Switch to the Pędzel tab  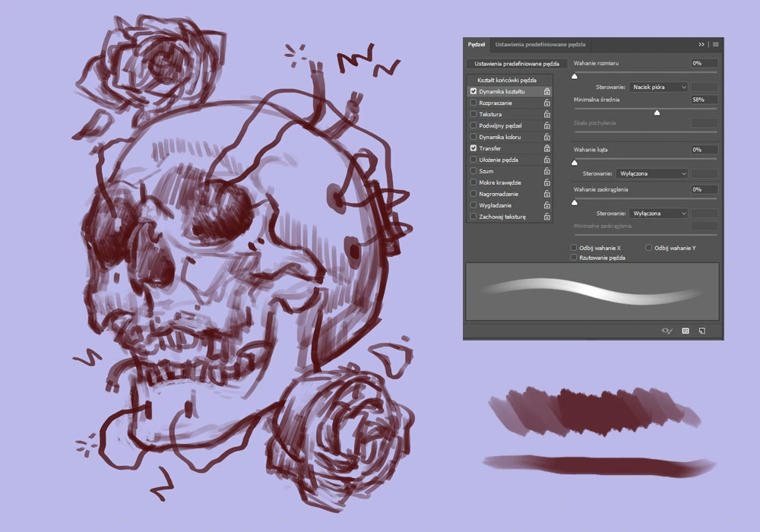tap(477, 45)
